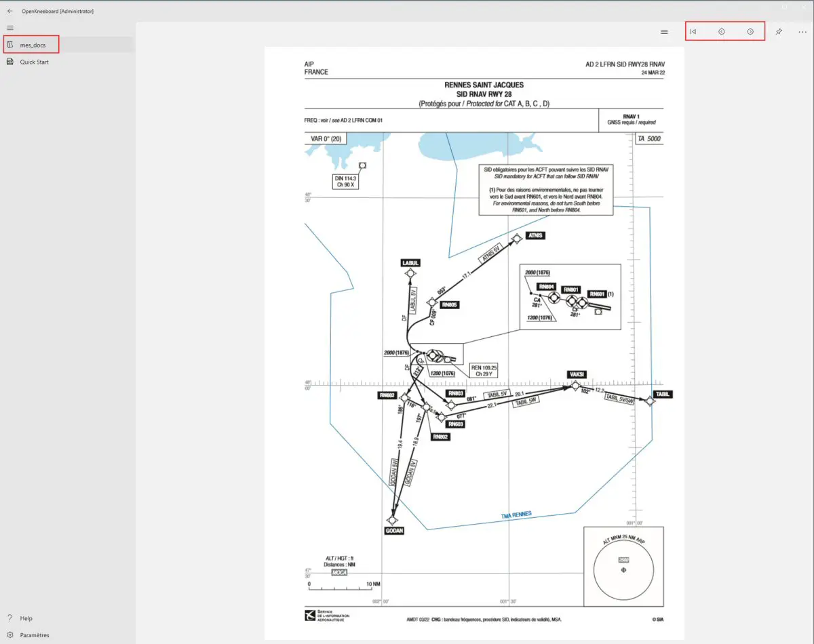Show the document table of contents
The image size is (814, 644).
tap(664, 32)
